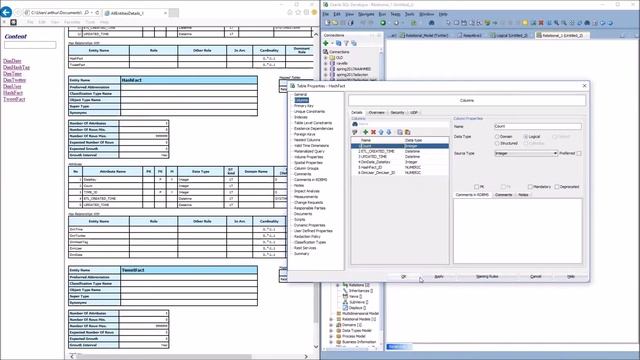
Task: Toggle Preferred checkbox next to Source Type
Action: tap(579, 153)
